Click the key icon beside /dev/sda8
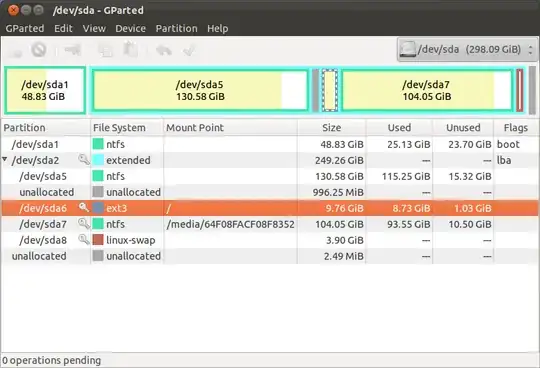 pos(84,240)
